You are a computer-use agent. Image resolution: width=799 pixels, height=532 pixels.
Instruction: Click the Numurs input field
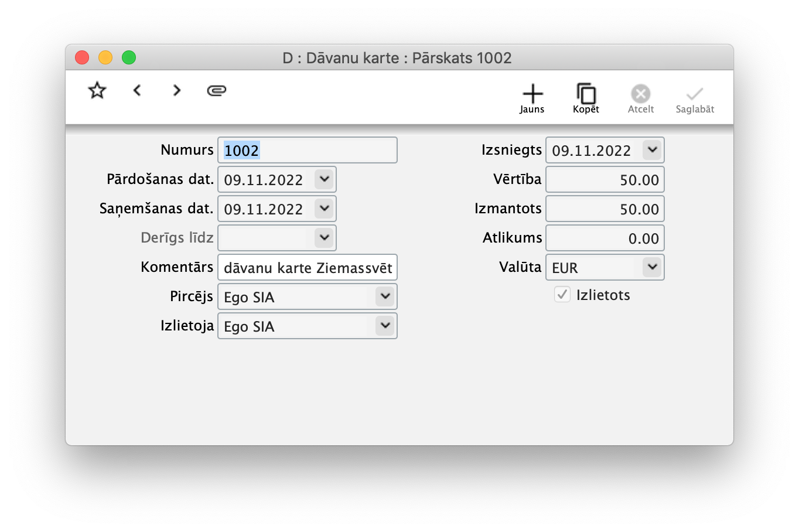(x=308, y=150)
